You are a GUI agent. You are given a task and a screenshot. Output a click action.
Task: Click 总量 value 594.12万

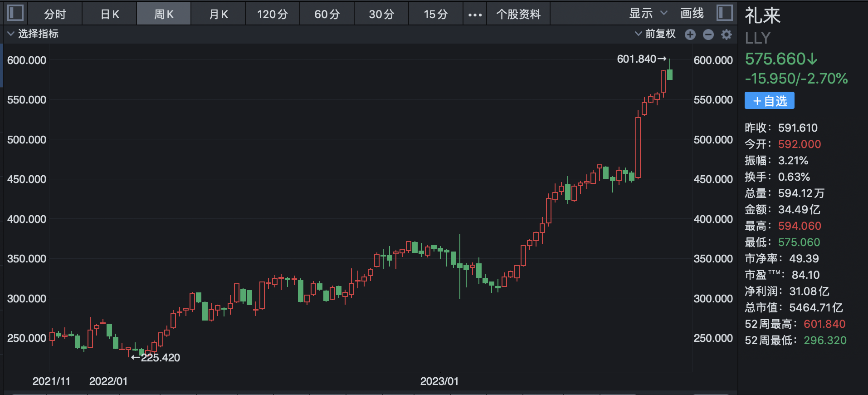click(801, 193)
